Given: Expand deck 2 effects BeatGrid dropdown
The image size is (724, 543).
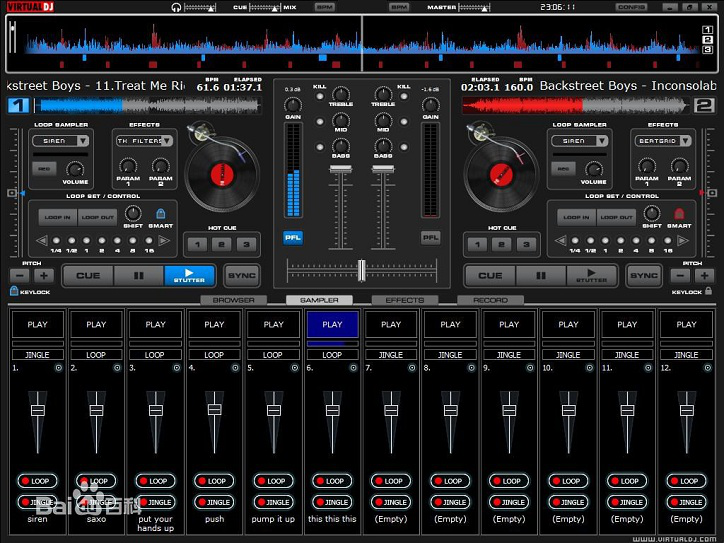Looking at the screenshot, I should click(663, 141).
